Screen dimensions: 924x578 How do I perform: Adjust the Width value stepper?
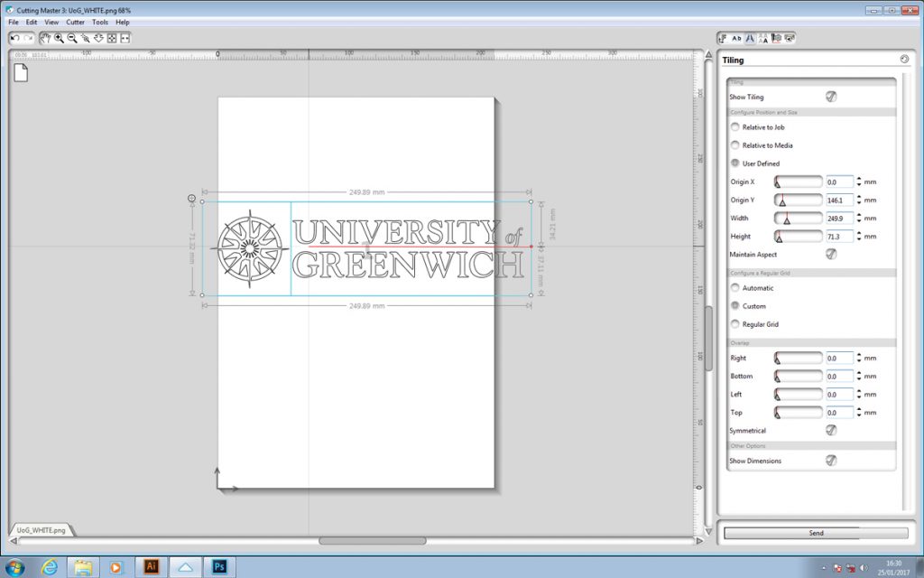coord(858,218)
